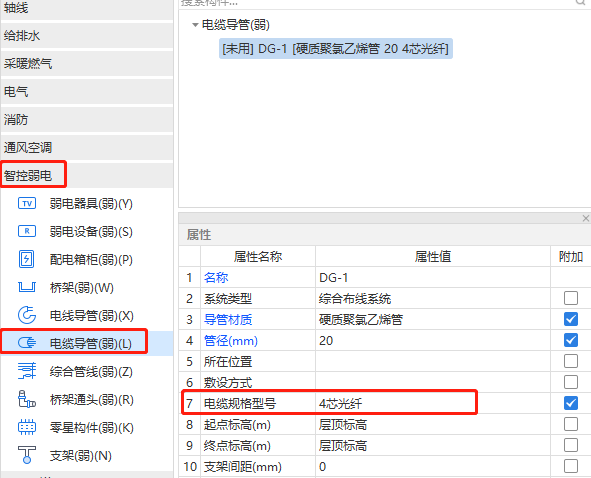Select the 桥架通头(弱)(R) icon
Viewport: 591px width, 478px height.
27,399
